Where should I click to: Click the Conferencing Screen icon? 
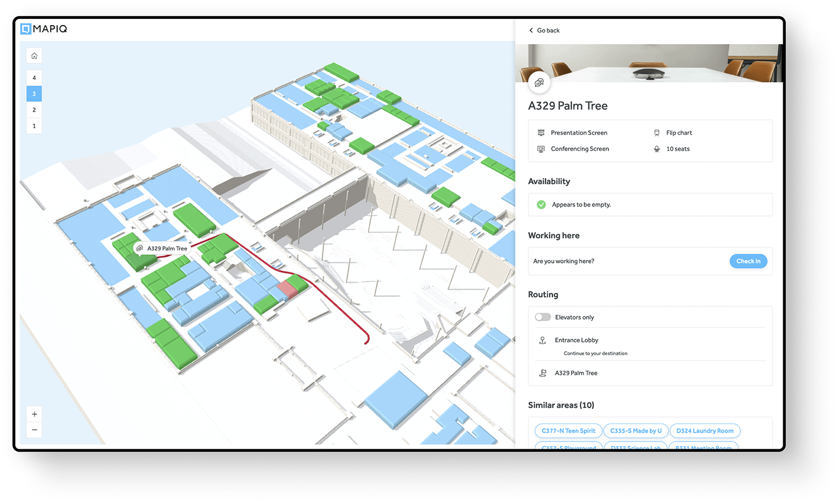tap(541, 149)
